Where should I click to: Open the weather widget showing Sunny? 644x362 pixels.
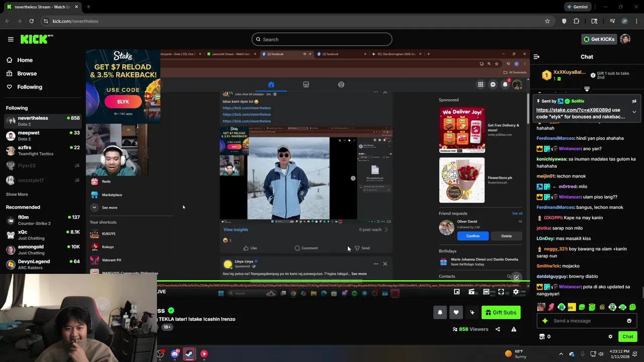[x=515, y=354]
